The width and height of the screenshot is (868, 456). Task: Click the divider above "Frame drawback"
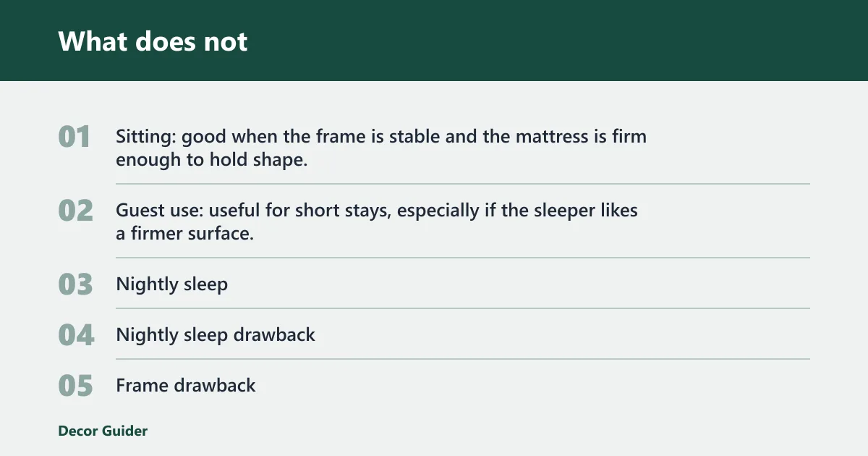(463, 359)
